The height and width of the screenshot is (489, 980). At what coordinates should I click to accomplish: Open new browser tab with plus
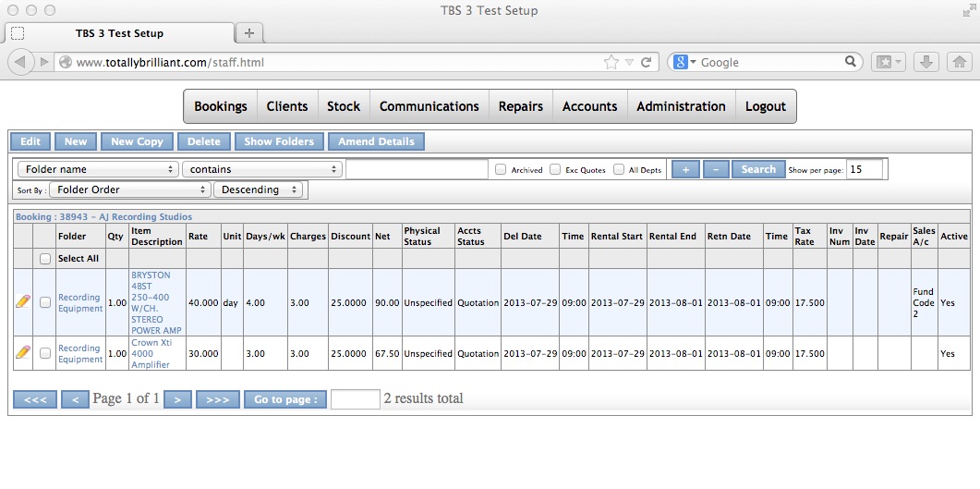point(248,33)
